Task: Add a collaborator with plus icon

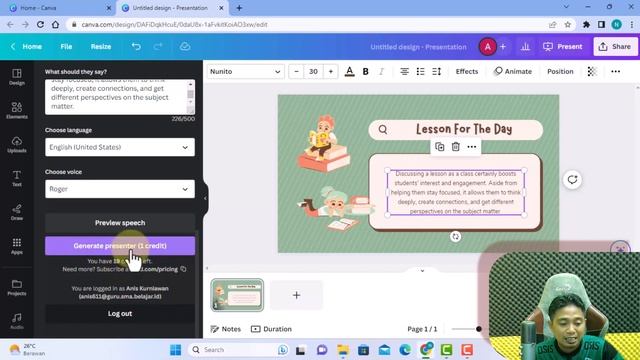Action: [503, 47]
